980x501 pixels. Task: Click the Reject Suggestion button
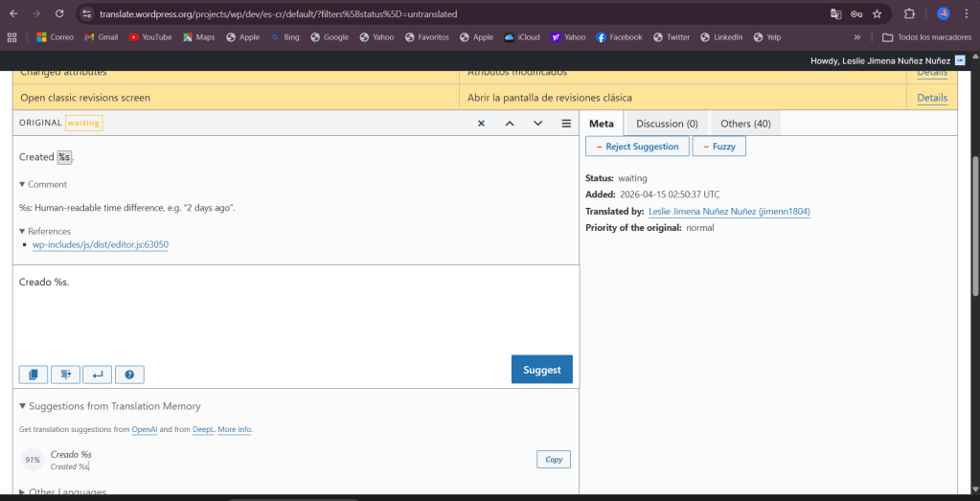pos(637,147)
